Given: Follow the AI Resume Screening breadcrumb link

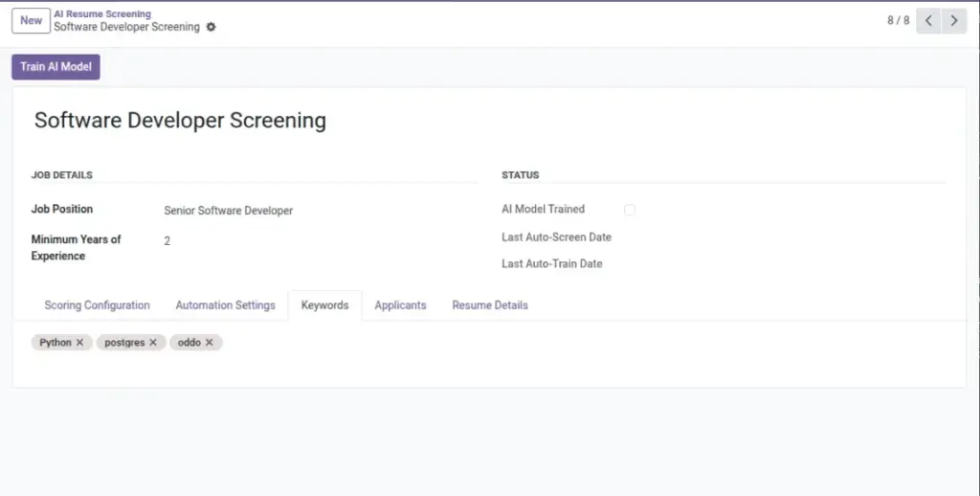Looking at the screenshot, I should 102,13.
